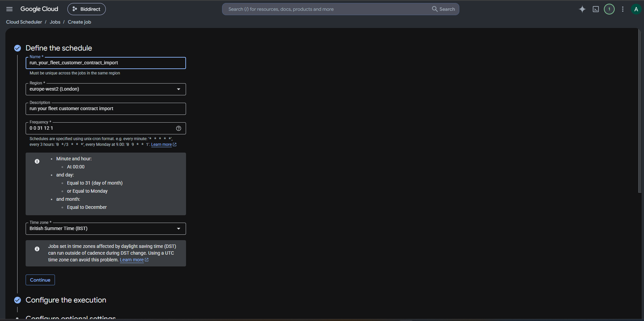This screenshot has width=644, height=321.
Task: Go to Jobs breadcrumb
Action: [55, 22]
